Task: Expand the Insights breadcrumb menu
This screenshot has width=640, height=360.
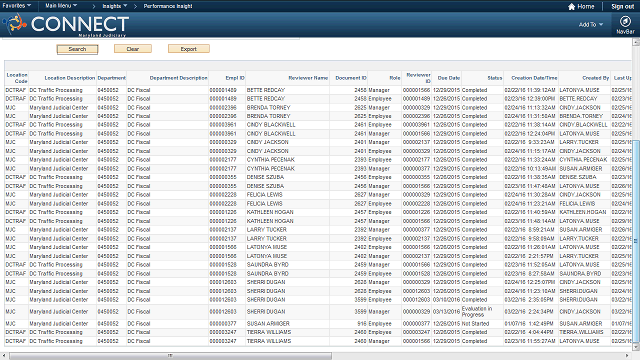Action: coord(115,6)
